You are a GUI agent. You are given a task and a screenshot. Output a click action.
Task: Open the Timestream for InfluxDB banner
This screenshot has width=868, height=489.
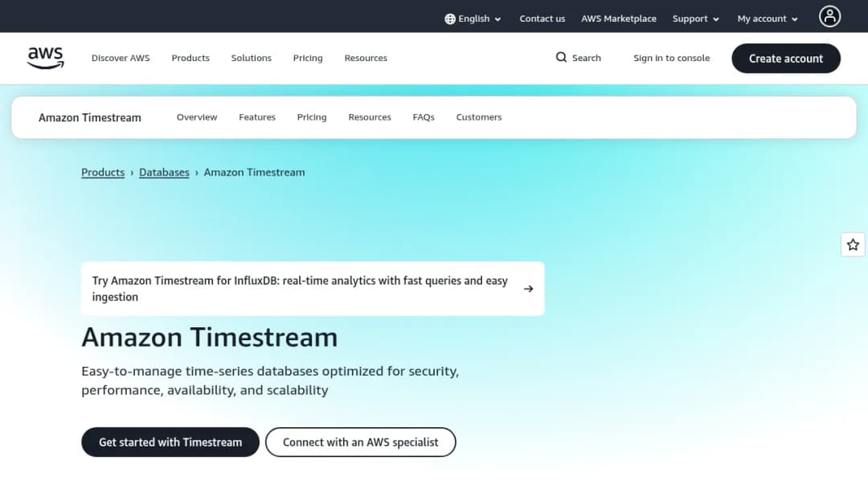(x=313, y=289)
